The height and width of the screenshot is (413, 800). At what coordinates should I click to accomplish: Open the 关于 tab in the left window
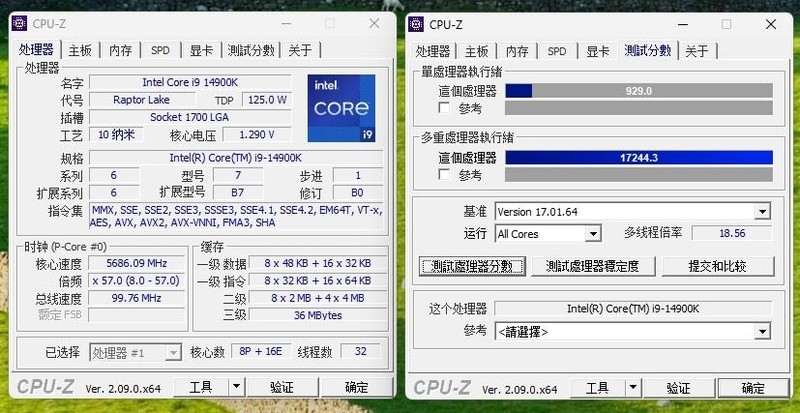point(300,50)
